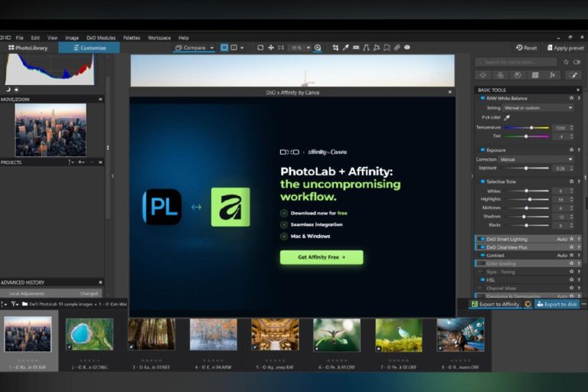Toggle shadow clipping moon icon under histogram
The image size is (588, 392).
(x=8, y=90)
